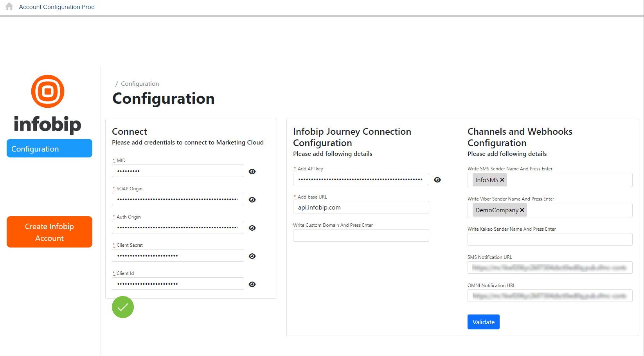This screenshot has width=644, height=356.
Task: Click the Infobip logo in the sidebar
Action: [48, 104]
